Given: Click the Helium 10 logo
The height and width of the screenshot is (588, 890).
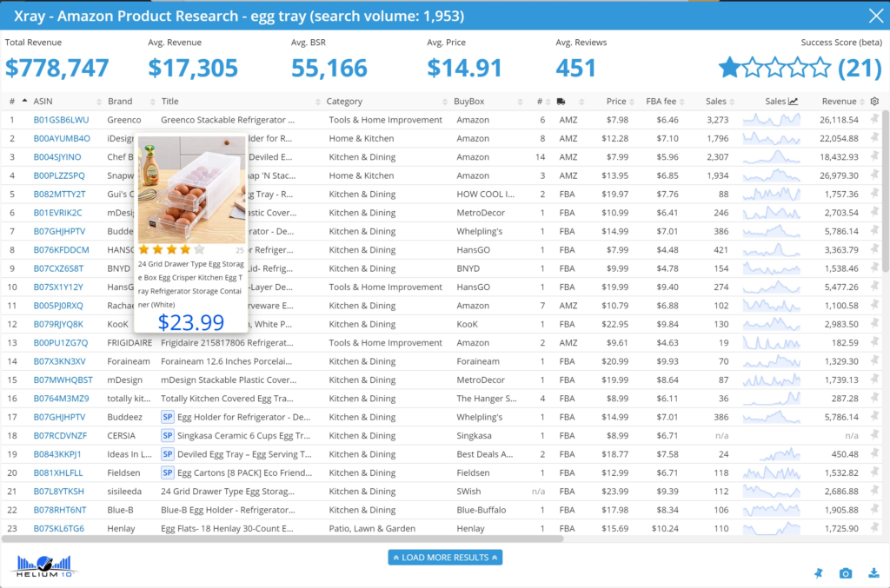Looking at the screenshot, I should coord(45,566).
